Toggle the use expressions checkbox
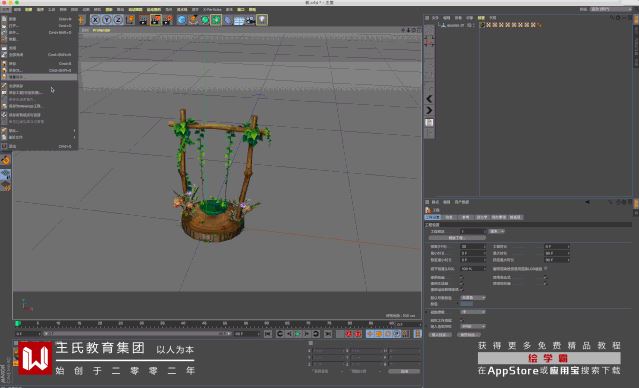The width and height of the screenshot is (639, 388). click(545, 278)
